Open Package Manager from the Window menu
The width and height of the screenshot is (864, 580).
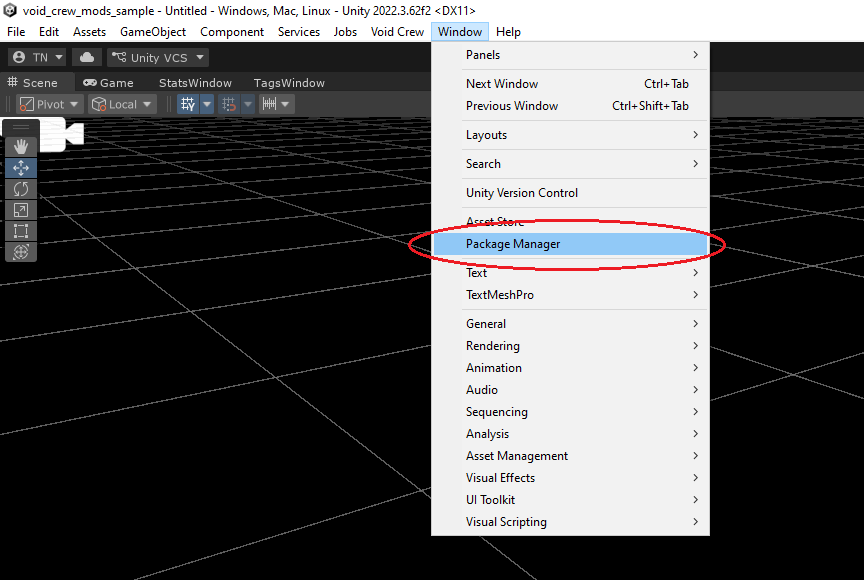(x=513, y=244)
